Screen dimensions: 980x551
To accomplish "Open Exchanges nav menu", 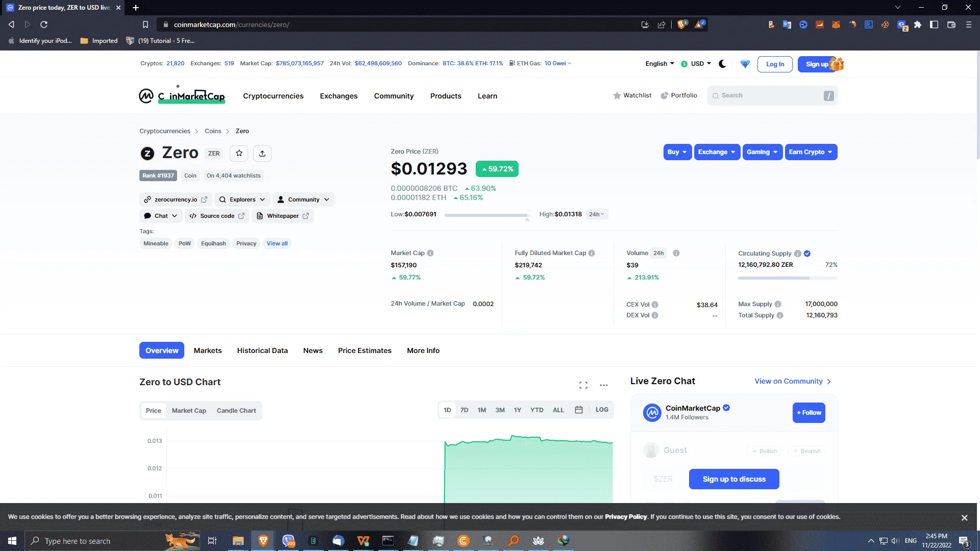I will pos(339,96).
